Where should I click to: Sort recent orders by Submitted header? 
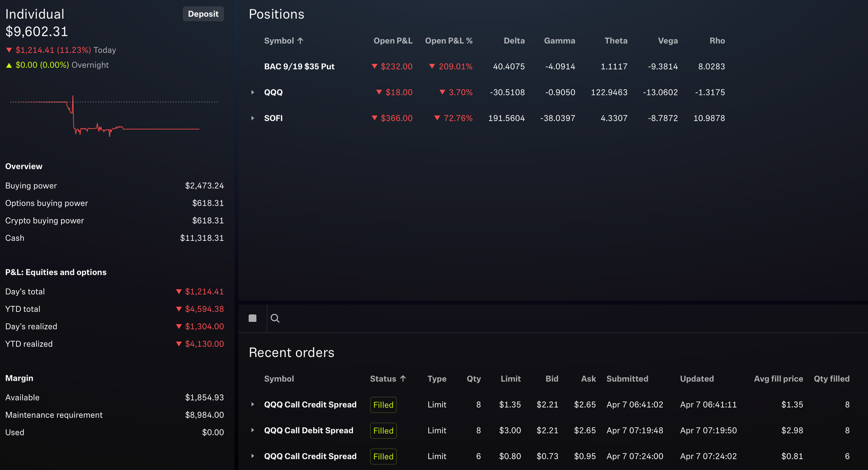click(627, 379)
